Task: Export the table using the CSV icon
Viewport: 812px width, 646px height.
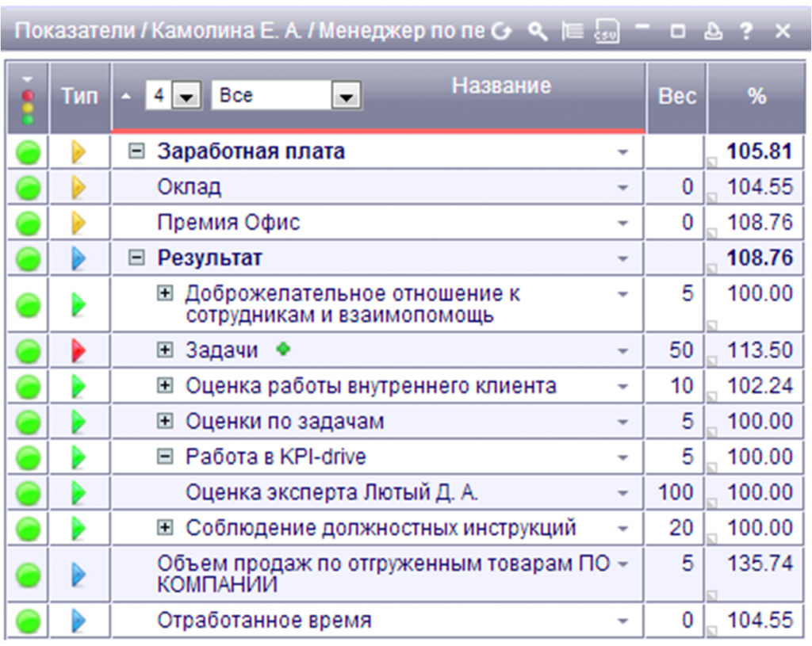Action: pos(607,31)
